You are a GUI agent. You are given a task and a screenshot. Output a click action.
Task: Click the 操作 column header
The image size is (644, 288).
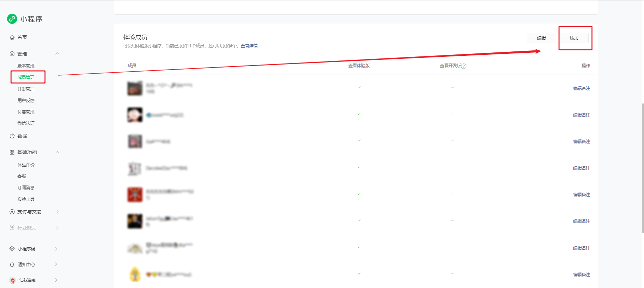[x=586, y=66]
